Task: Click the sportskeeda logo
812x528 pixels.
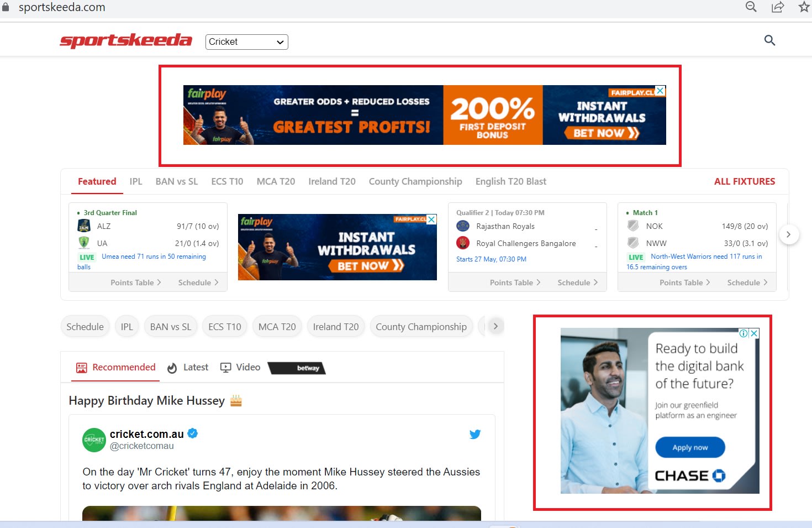Action: point(126,40)
